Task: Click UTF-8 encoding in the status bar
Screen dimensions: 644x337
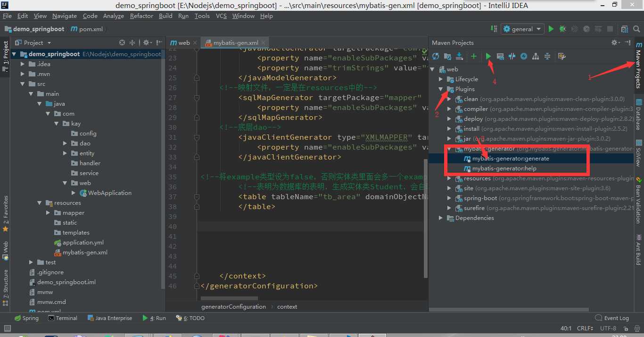Action: coord(608,328)
